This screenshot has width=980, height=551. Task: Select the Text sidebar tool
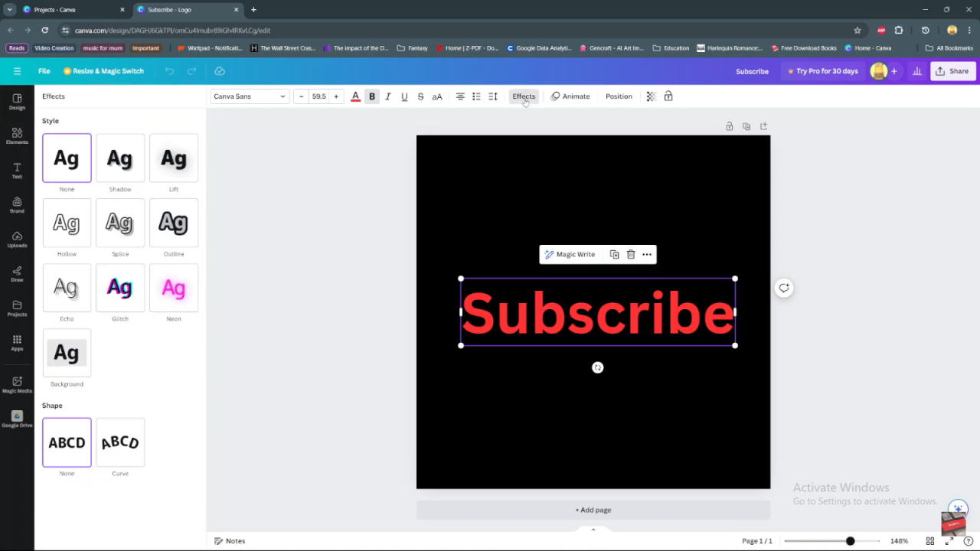click(x=17, y=171)
